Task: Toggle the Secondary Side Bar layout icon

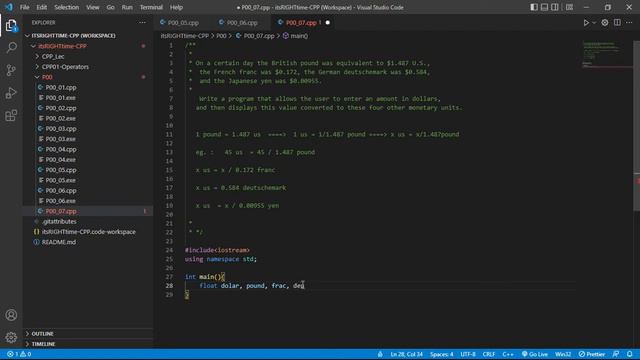Action: tap(555, 7)
